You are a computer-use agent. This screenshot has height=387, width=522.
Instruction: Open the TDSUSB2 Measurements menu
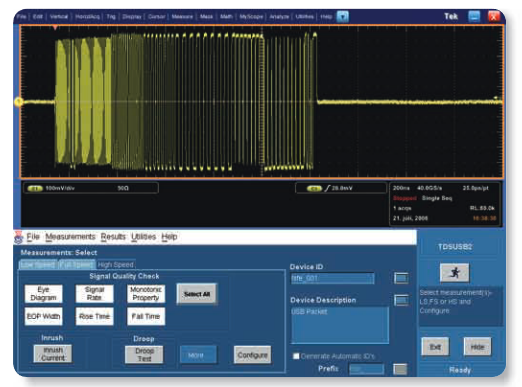click(70, 237)
